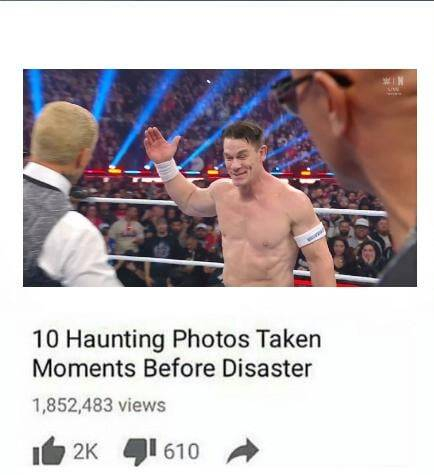Click the thumbs up like icon

(49, 451)
